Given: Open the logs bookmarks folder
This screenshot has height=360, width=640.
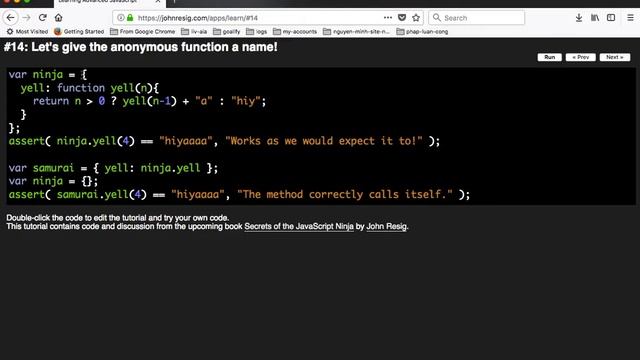Looking at the screenshot, I should point(256,31).
